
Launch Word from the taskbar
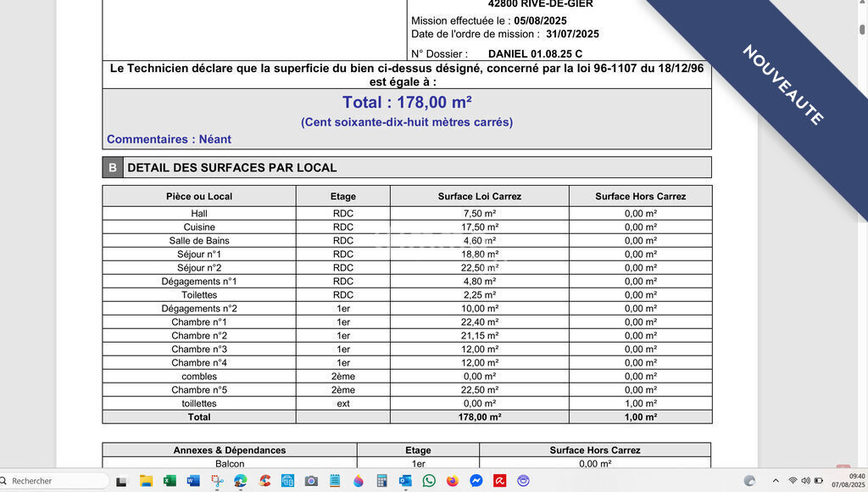pyautogui.click(x=193, y=481)
